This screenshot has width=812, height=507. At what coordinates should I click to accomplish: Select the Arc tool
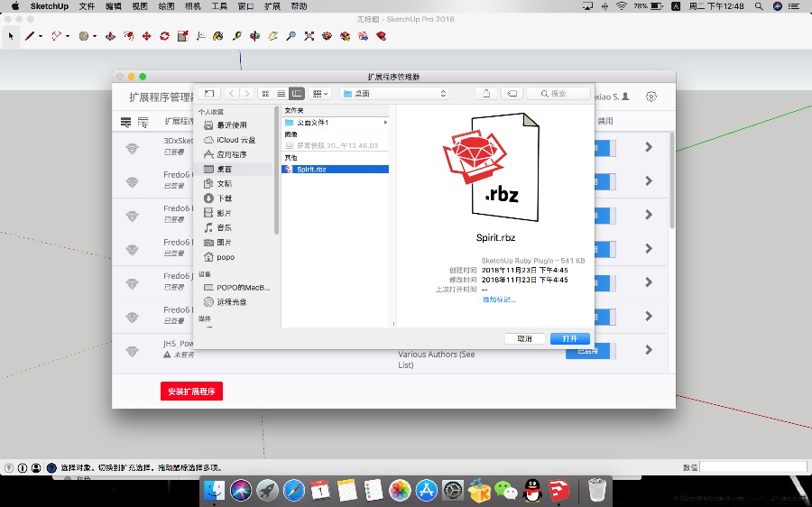click(57, 36)
